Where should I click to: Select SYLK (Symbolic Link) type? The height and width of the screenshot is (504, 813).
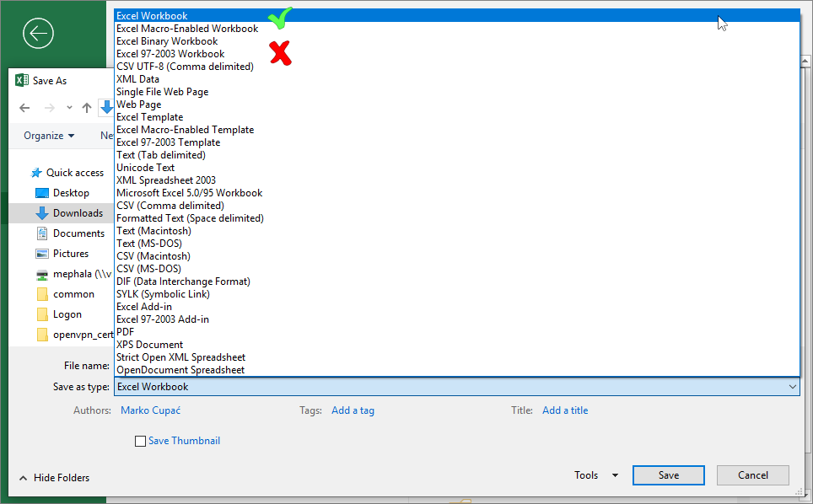coord(457,293)
